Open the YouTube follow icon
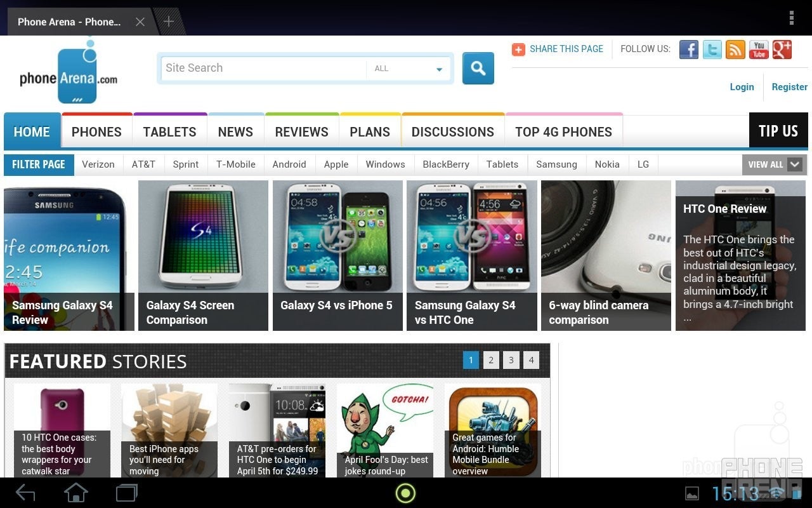 tap(759, 50)
